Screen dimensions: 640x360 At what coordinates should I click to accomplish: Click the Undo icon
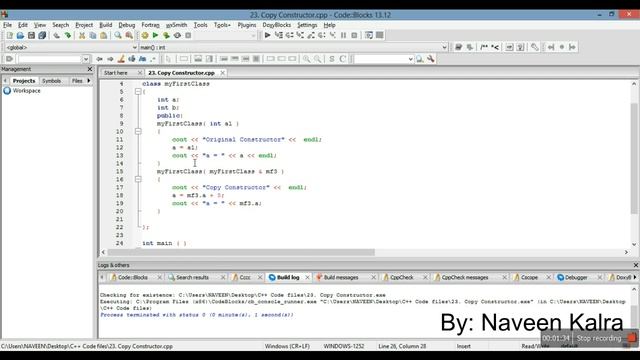(x=56, y=36)
